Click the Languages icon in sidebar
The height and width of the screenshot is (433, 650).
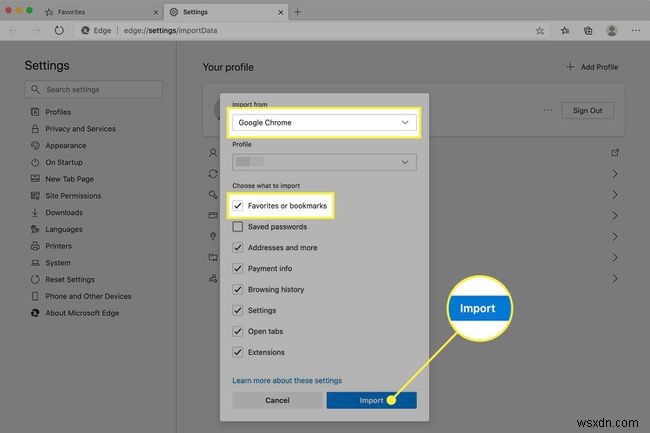35,229
